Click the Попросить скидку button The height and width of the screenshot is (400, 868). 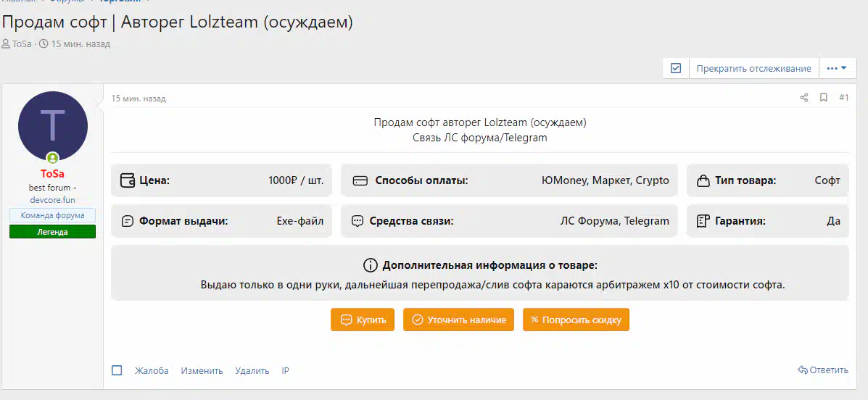click(576, 320)
